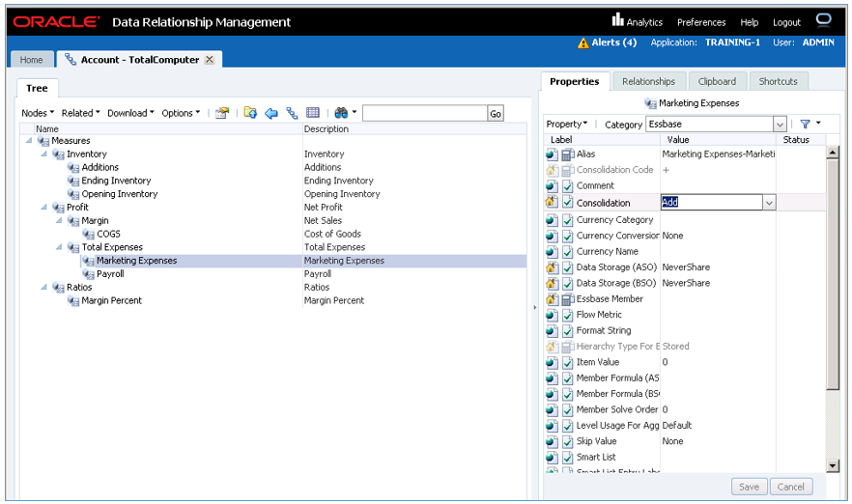Click the Logout link
Screen dimensions: 852x504
(x=786, y=23)
